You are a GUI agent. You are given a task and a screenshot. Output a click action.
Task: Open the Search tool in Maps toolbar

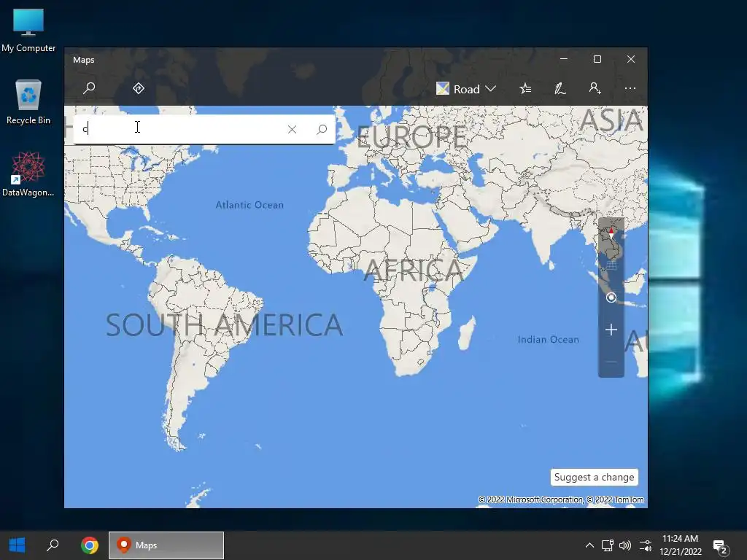pyautogui.click(x=89, y=88)
